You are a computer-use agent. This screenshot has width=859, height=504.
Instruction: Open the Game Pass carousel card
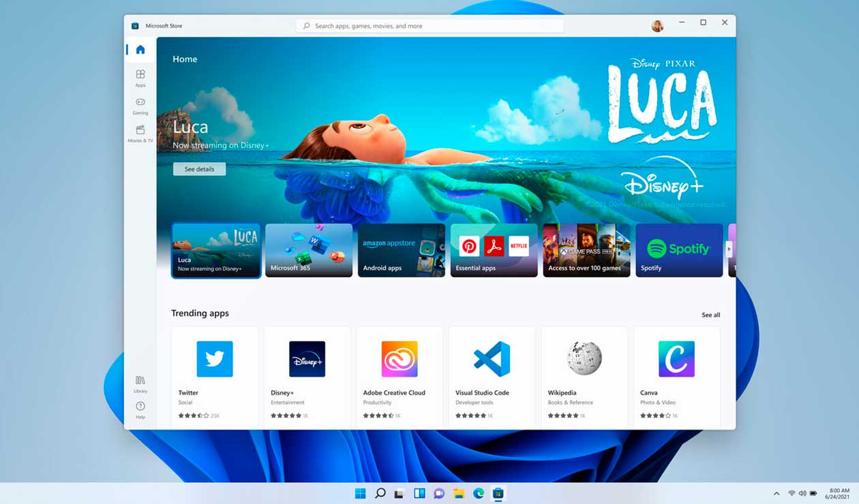(587, 251)
